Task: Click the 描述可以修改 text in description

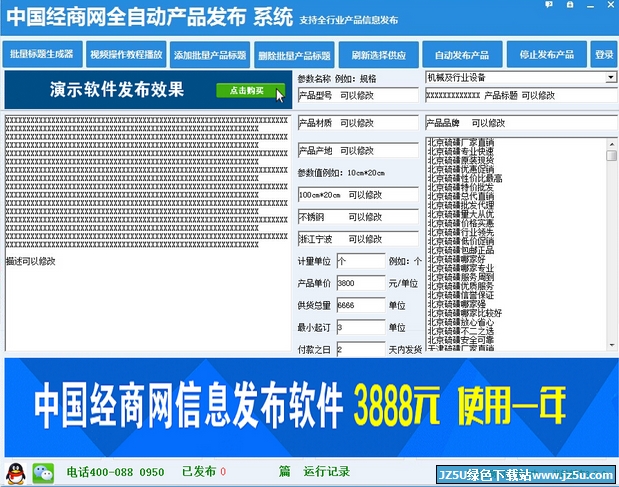Action: (x=31, y=261)
